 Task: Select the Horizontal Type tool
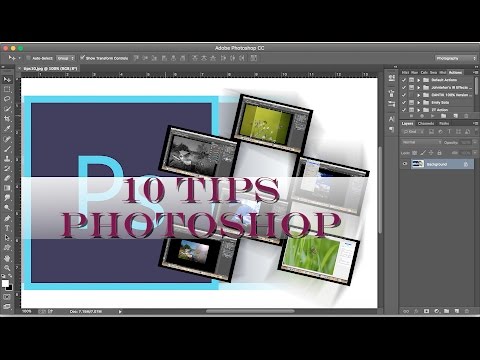pos(7,228)
